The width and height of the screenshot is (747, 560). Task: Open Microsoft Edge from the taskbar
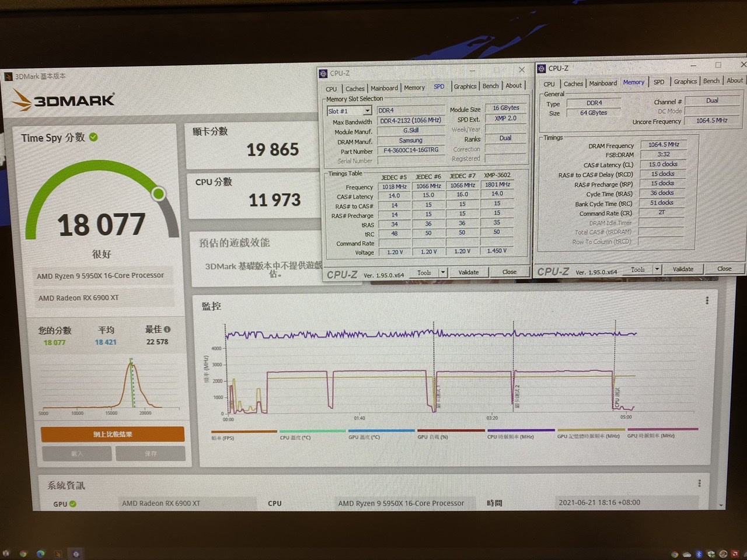pos(41,554)
